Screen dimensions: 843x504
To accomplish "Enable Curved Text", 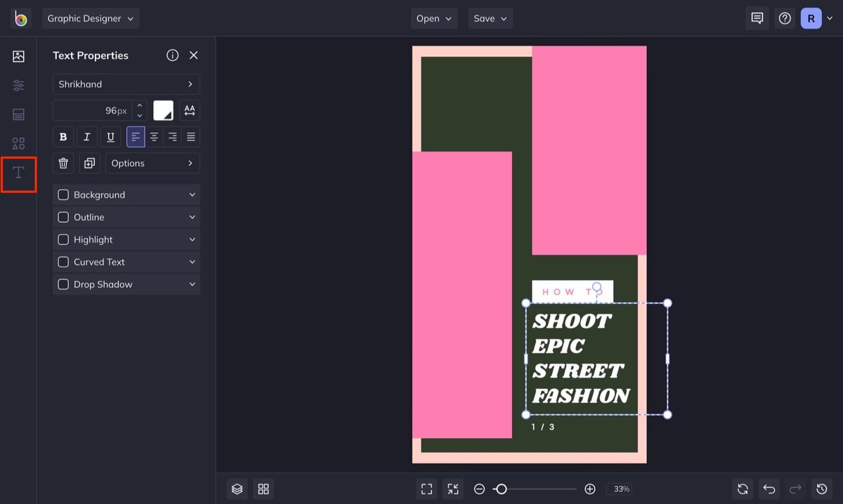I will click(63, 262).
